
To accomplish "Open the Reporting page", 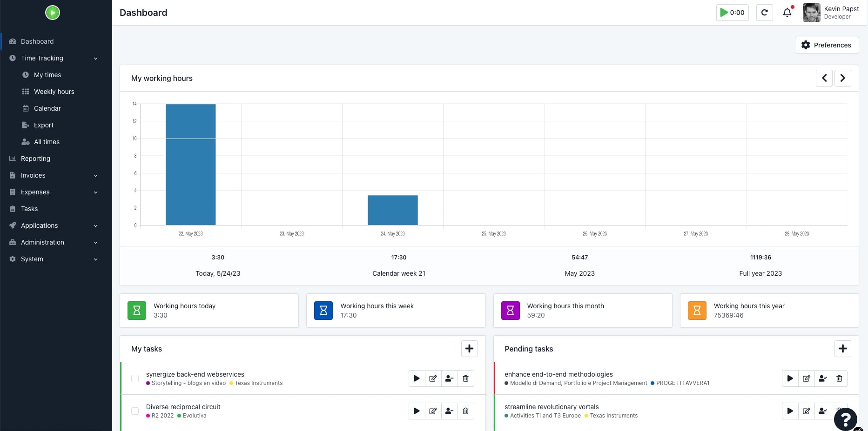I will click(x=56, y=159).
